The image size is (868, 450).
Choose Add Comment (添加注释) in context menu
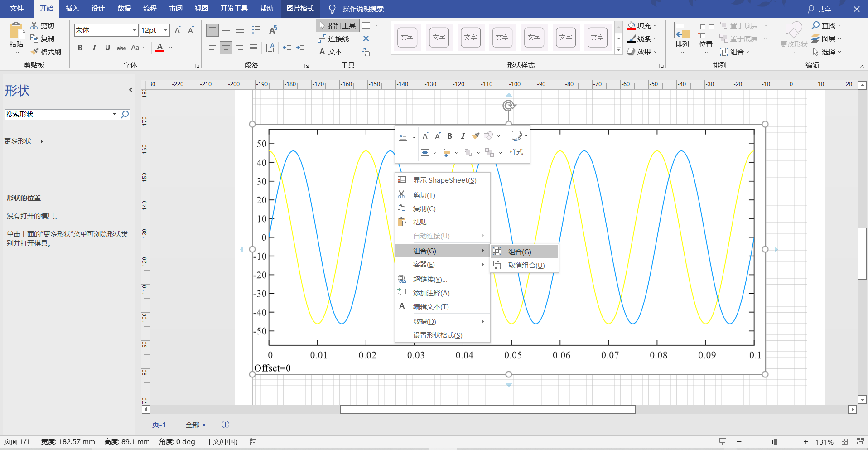(443, 293)
